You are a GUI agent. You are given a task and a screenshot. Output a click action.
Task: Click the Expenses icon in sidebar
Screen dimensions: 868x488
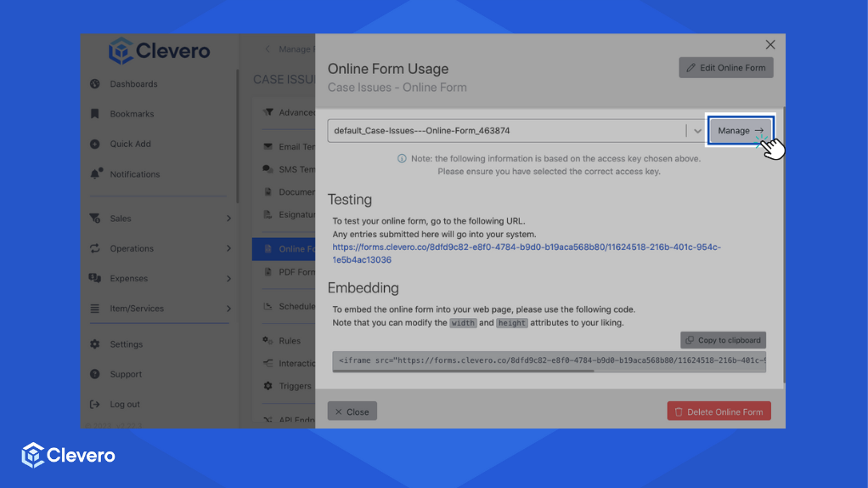[95, 278]
